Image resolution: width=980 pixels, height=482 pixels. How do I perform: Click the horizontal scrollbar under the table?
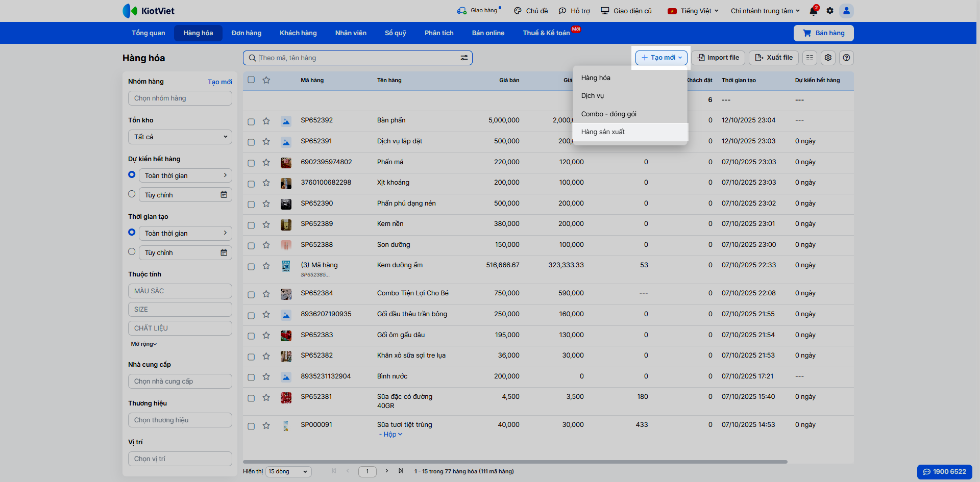click(515, 462)
